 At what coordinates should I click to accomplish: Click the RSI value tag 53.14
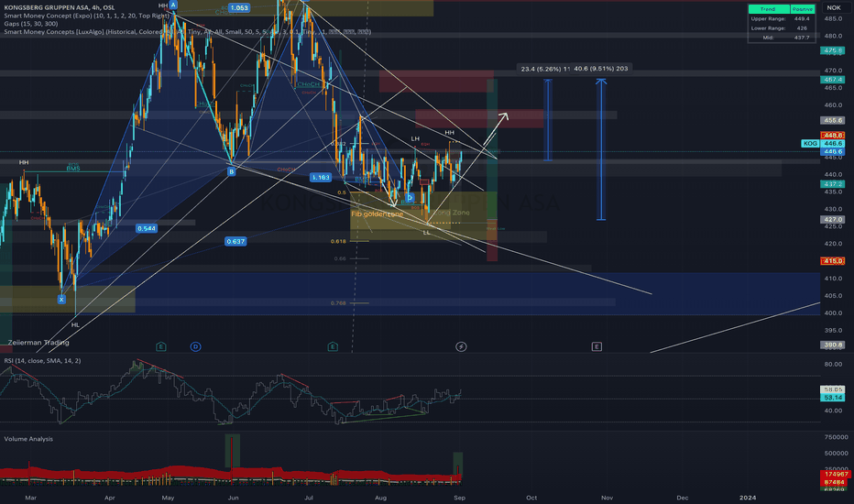coord(832,398)
